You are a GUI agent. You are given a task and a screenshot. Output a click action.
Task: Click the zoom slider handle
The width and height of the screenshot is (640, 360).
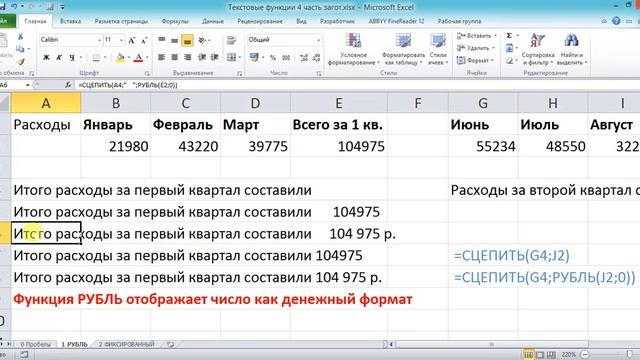pyautogui.click(x=630, y=354)
